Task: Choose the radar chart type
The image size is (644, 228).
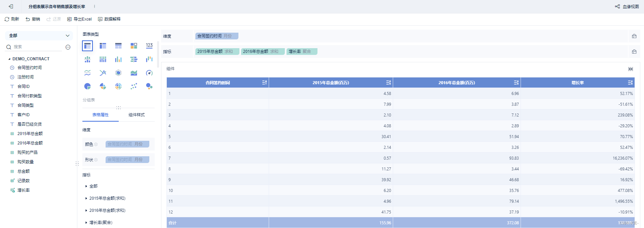Action: click(118, 73)
